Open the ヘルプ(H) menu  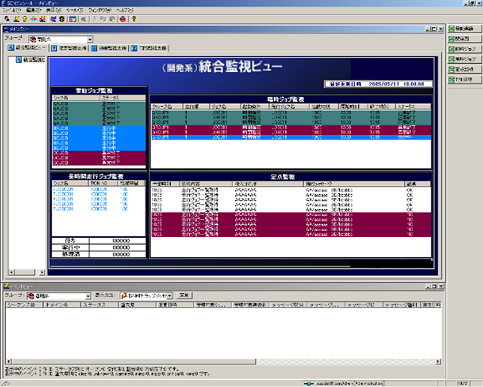(124, 10)
